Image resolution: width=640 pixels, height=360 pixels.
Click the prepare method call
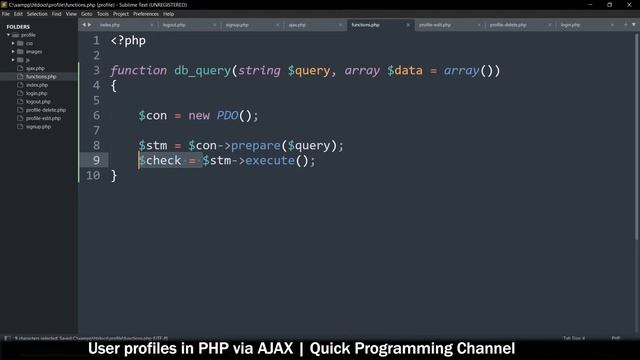pos(256,146)
